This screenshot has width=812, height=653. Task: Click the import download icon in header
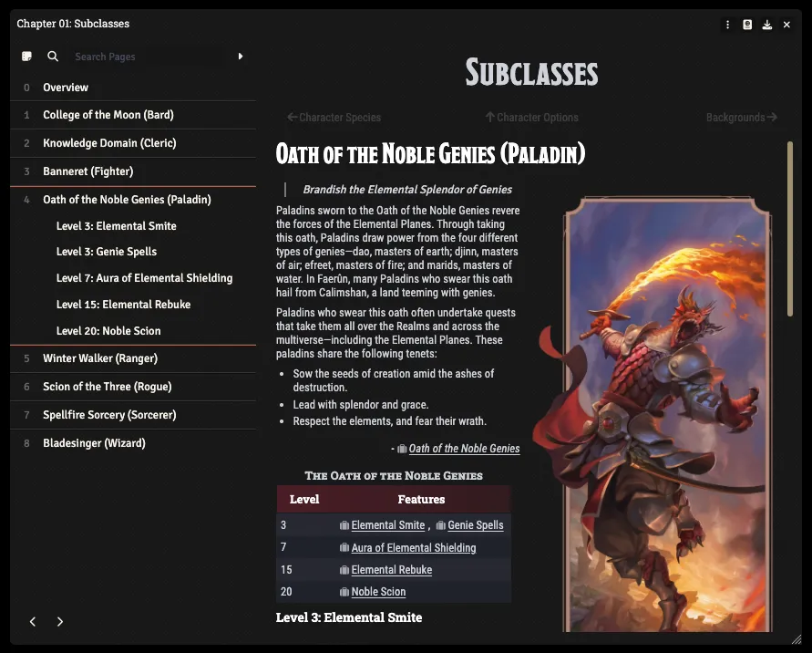tap(767, 25)
